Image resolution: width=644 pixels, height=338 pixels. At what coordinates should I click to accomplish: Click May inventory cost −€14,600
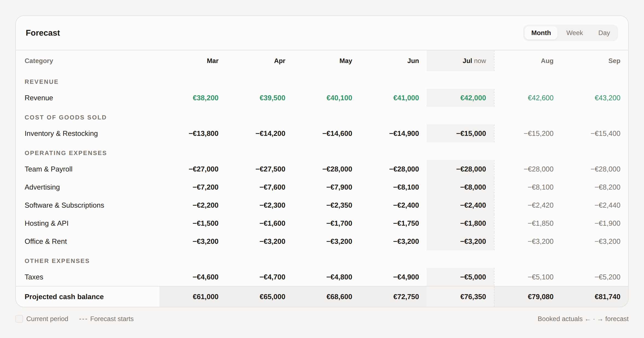click(337, 133)
